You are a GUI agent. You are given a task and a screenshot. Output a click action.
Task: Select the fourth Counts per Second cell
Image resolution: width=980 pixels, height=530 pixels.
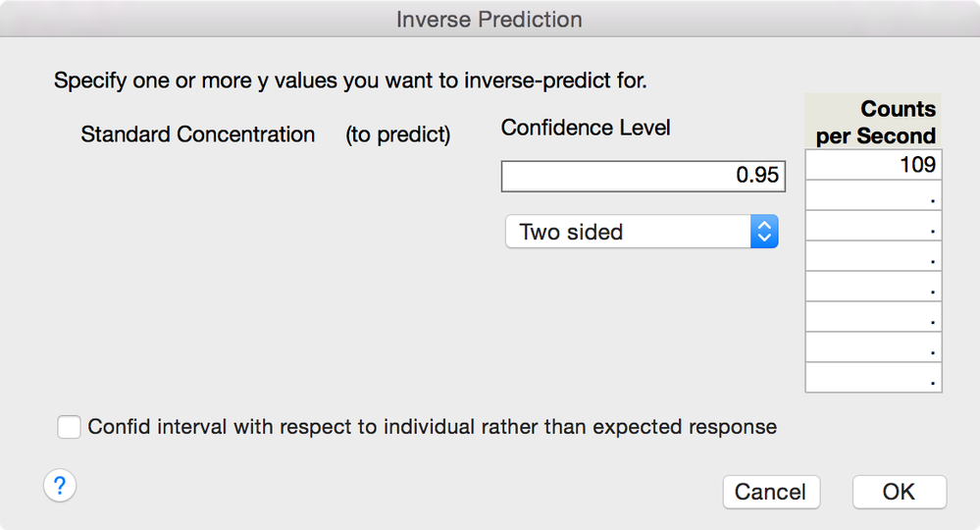pyautogui.click(x=874, y=256)
